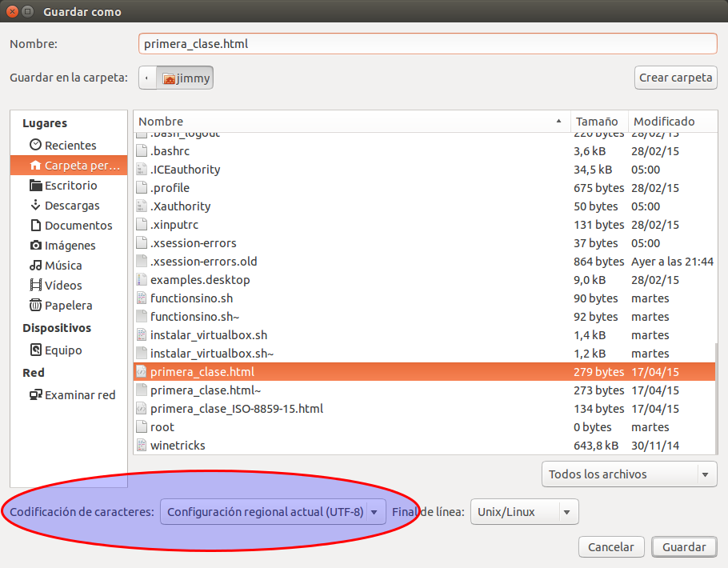Select the winetricks file in list
The height and width of the screenshot is (568, 728).
point(178,446)
